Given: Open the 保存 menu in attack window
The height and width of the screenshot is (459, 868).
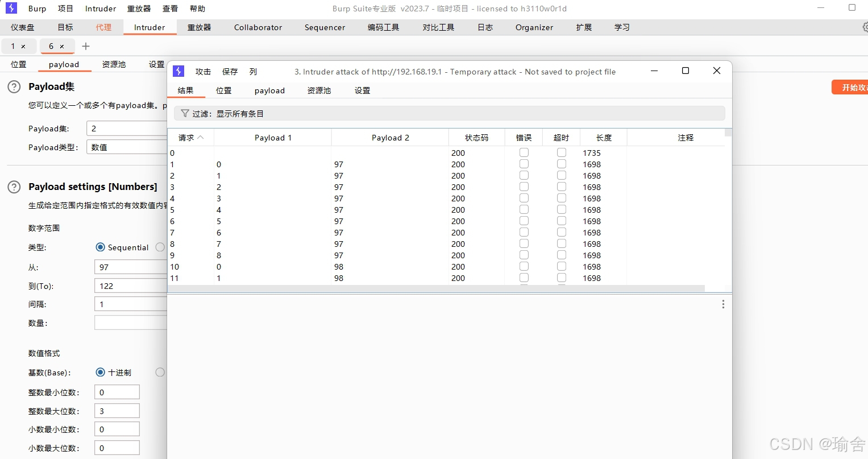Looking at the screenshot, I should [x=230, y=72].
